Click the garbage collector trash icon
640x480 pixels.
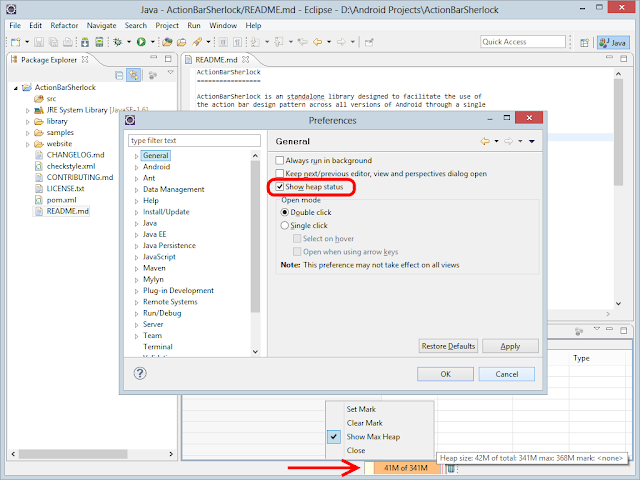[x=451, y=468]
